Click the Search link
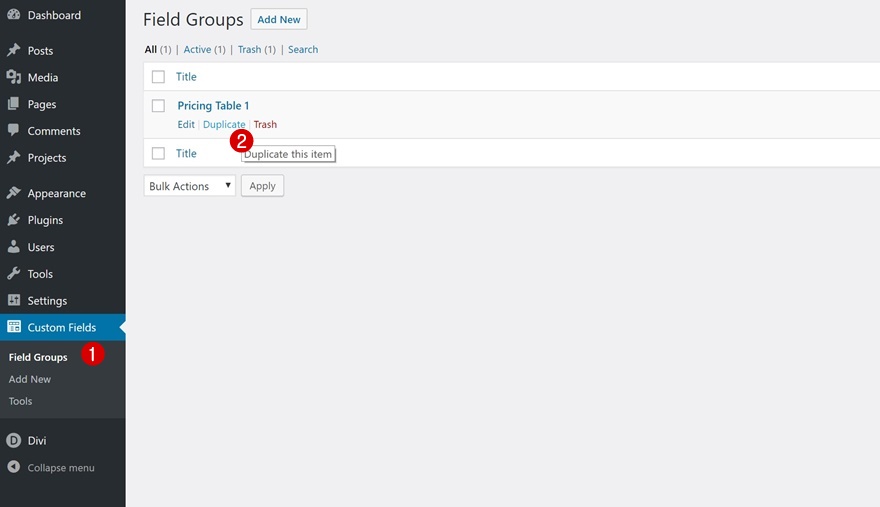This screenshot has width=880, height=507. pos(303,49)
